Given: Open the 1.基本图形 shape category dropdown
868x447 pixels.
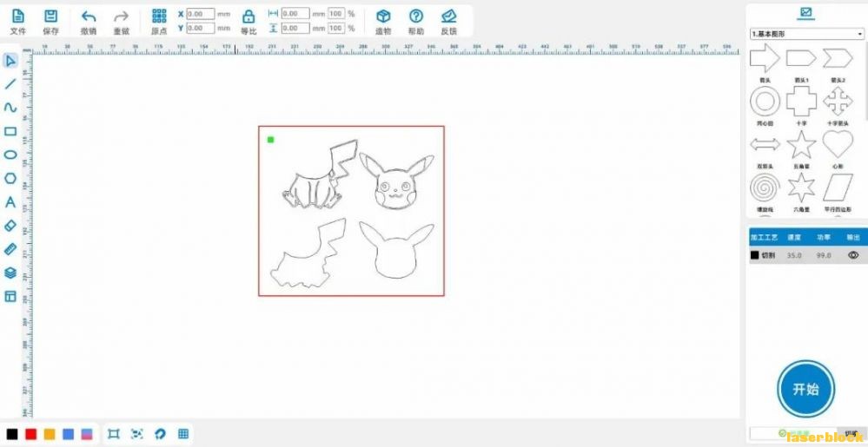Looking at the screenshot, I should point(806,35).
